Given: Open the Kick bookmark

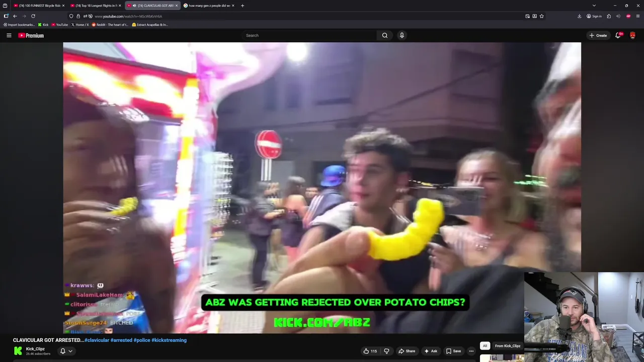Looking at the screenshot, I should (x=43, y=25).
